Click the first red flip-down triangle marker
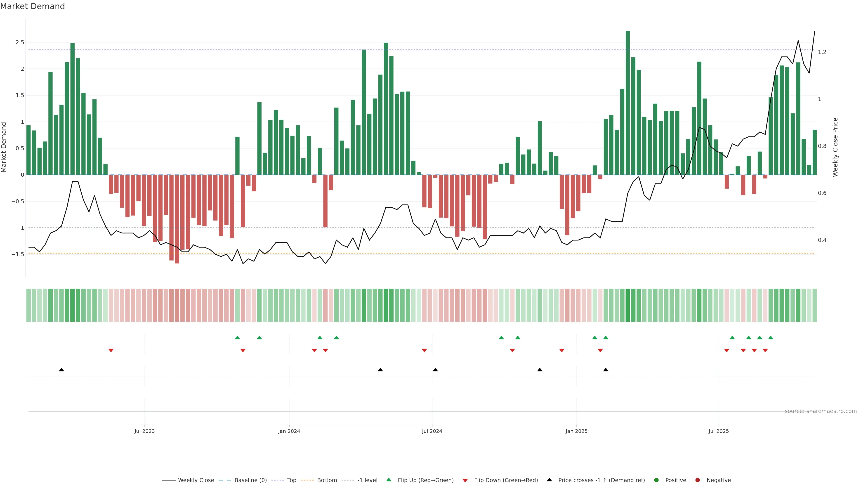Screen dimensions: 868x488 (x=111, y=351)
